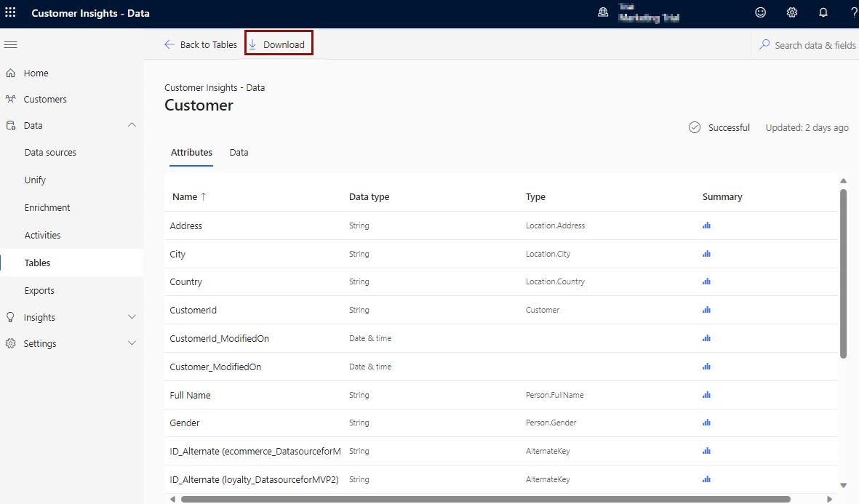Switch to the Data tab
The height and width of the screenshot is (504, 859).
239,152
